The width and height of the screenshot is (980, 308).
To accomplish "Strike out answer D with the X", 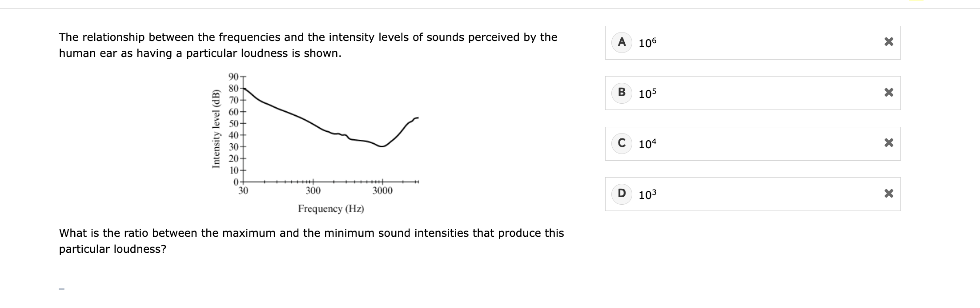I will click(888, 194).
